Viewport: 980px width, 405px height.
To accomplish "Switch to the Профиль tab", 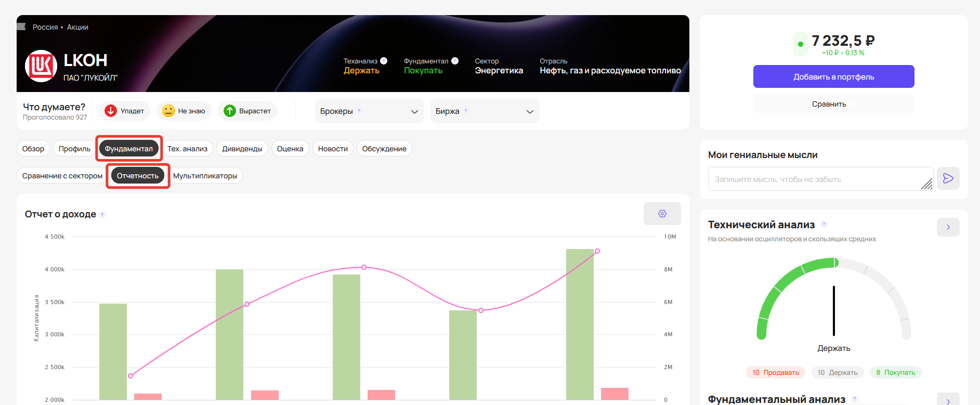I will (74, 149).
